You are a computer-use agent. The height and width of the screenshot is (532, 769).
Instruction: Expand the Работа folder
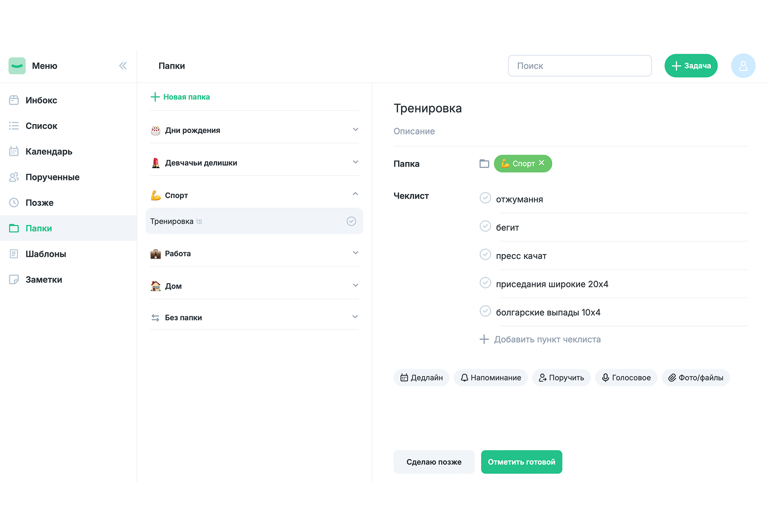coord(355,252)
